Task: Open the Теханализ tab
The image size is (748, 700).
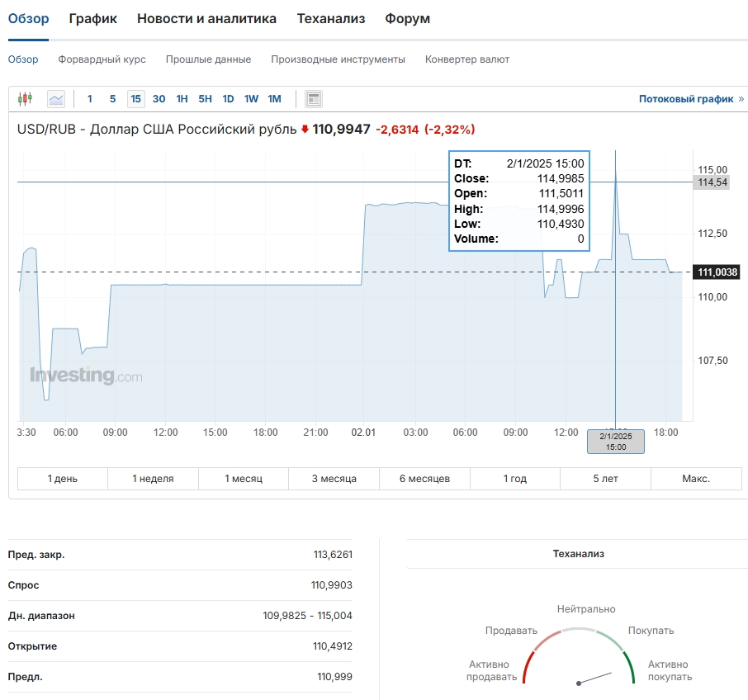Action: pyautogui.click(x=331, y=19)
